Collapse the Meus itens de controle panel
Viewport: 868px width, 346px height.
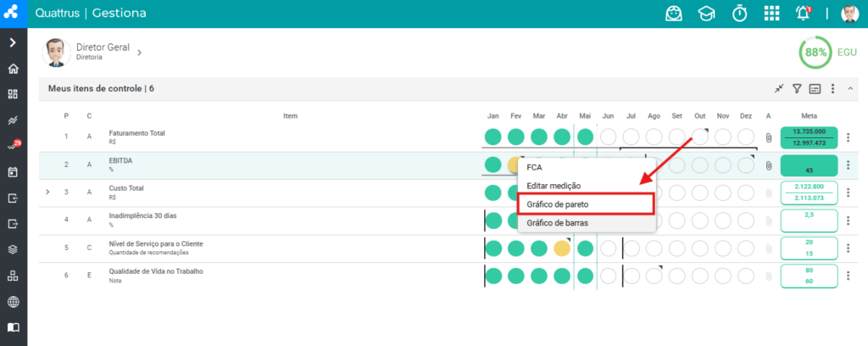coord(851,88)
